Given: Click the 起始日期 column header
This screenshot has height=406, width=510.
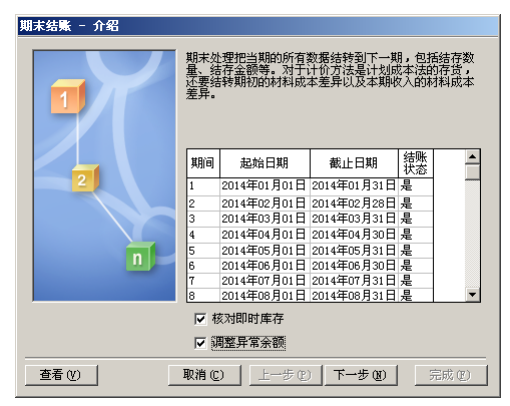Looking at the screenshot, I should (x=265, y=163).
